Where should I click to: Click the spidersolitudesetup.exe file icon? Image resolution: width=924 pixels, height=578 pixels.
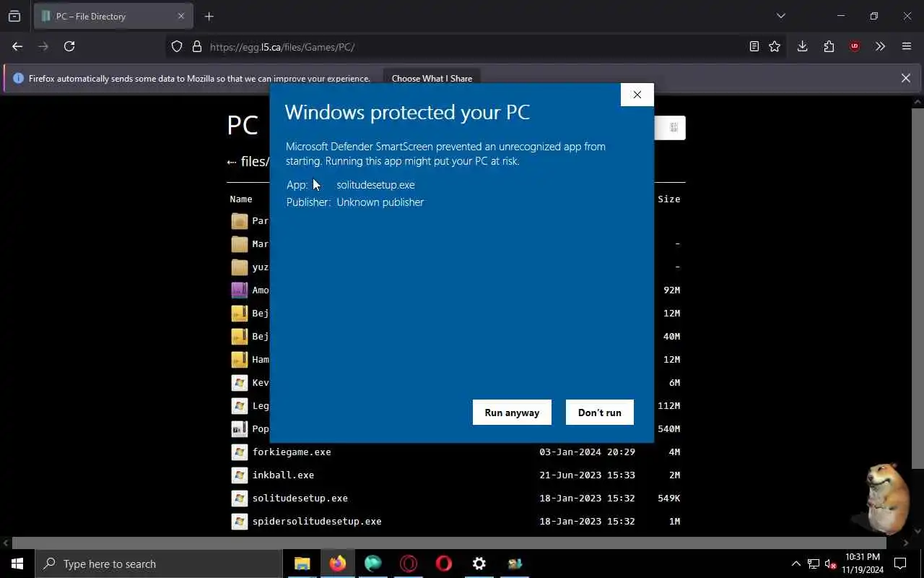(240, 521)
